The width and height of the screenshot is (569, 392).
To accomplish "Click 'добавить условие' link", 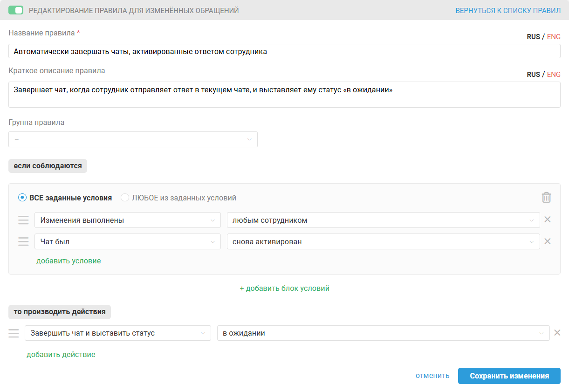I will [x=69, y=261].
